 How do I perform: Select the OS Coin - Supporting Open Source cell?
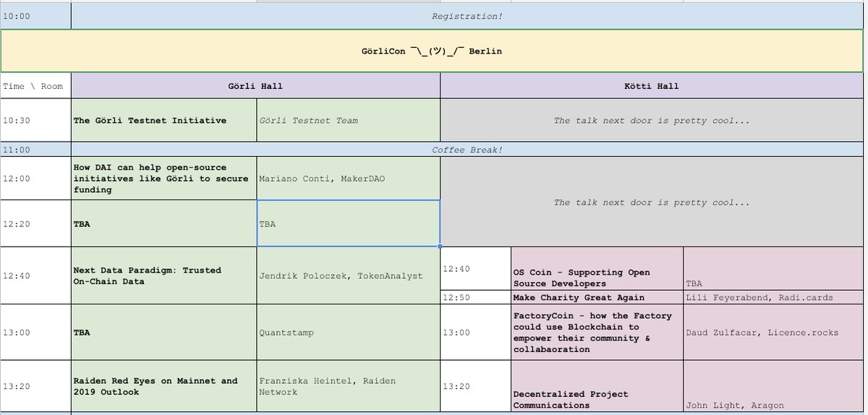[597, 269]
